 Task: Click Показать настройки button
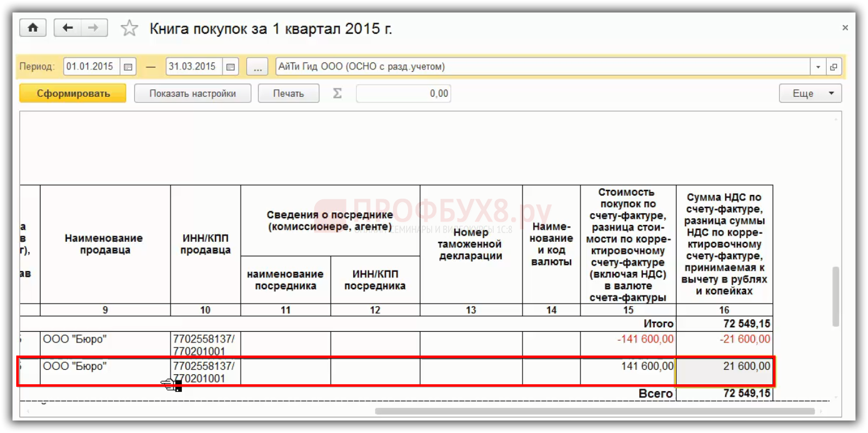tap(192, 94)
